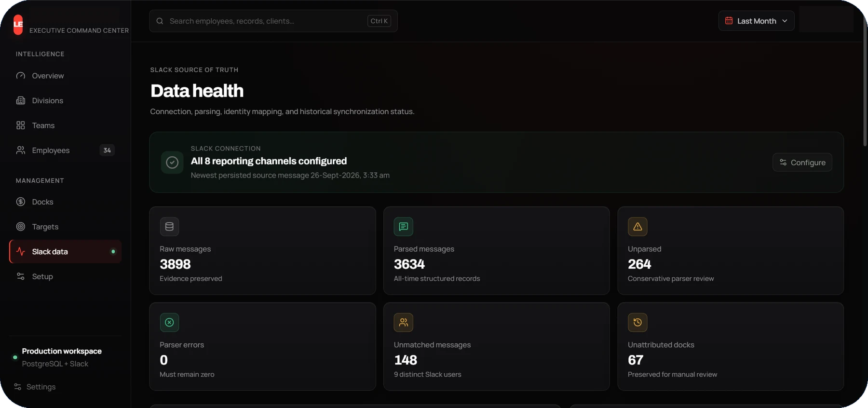The height and width of the screenshot is (408, 868).
Task: Click the Unmatched messages value 148
Action: (x=406, y=360)
